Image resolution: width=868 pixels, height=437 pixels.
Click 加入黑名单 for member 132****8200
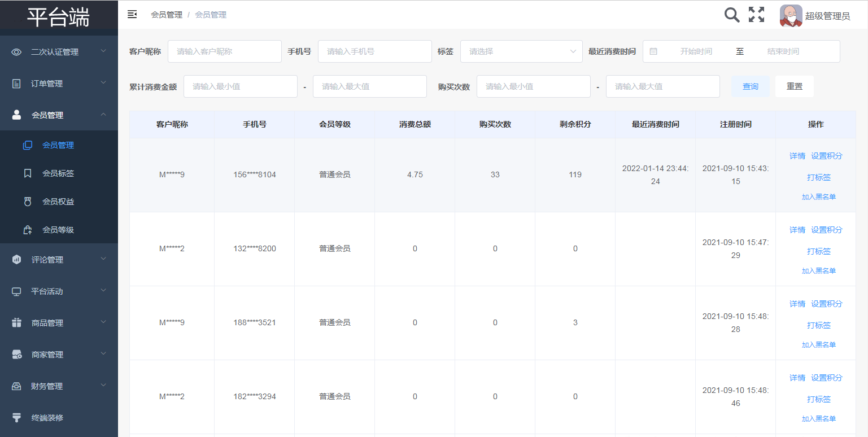tap(818, 271)
